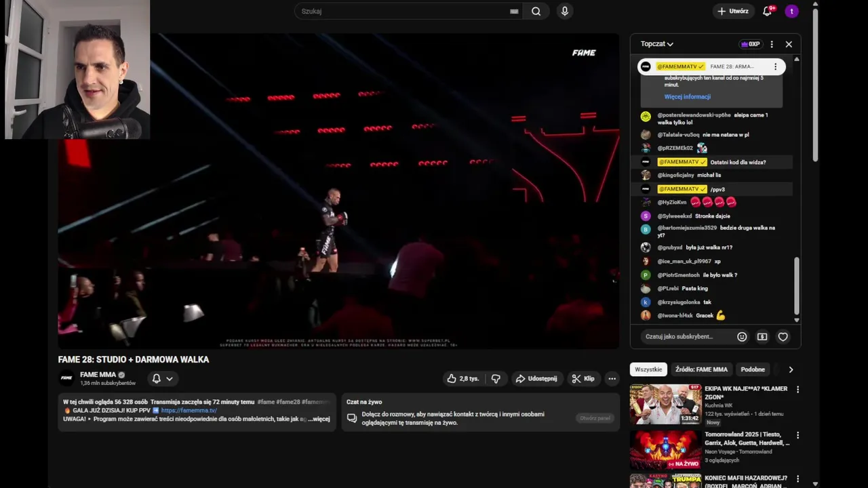Open the Utwórz create menu

(733, 11)
